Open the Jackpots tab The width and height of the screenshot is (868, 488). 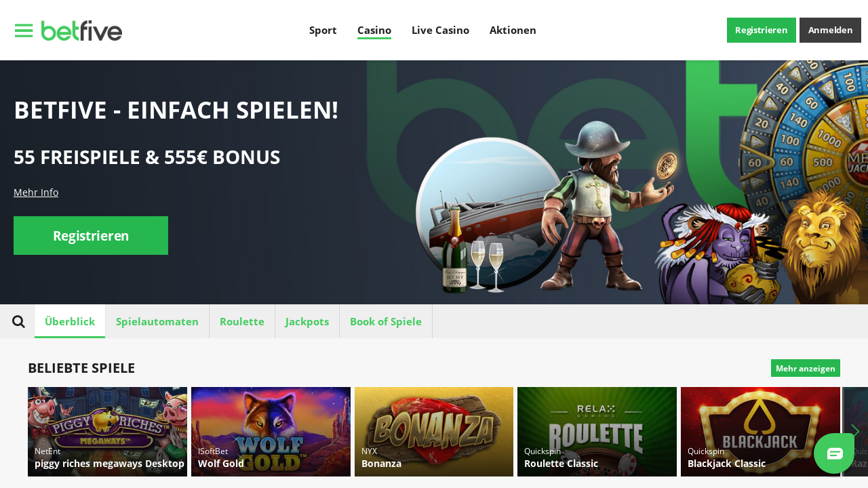coord(307,321)
